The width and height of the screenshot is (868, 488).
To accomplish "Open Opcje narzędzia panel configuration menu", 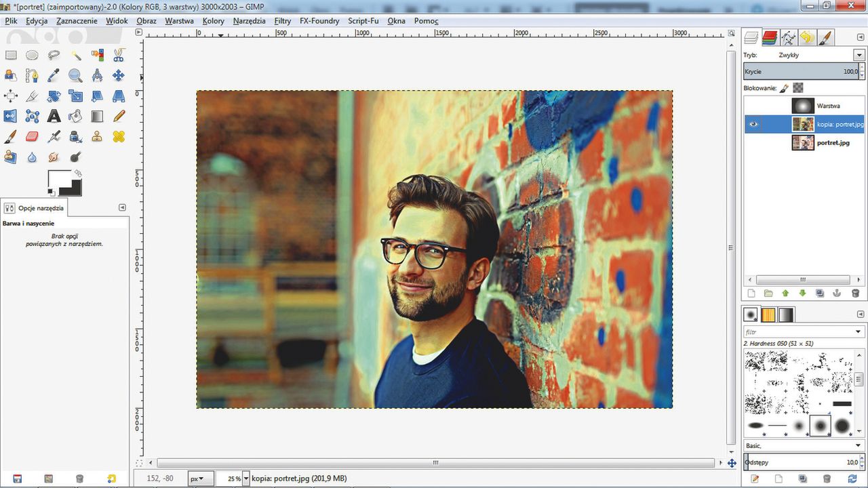I will tap(122, 207).
